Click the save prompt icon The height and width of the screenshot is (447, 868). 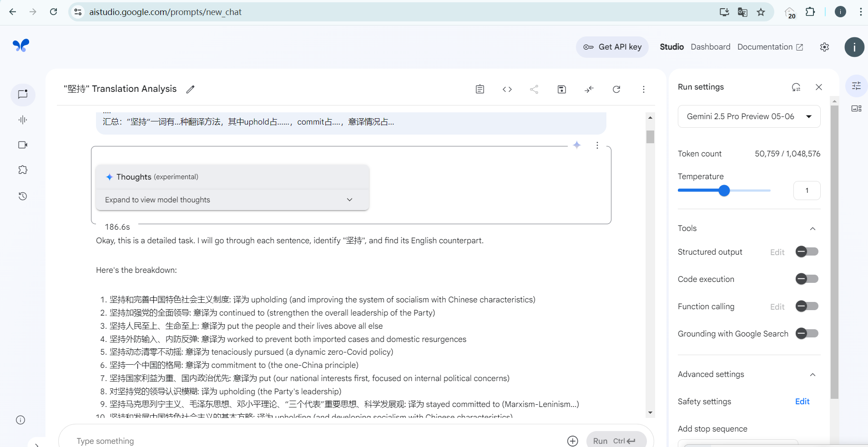point(561,89)
